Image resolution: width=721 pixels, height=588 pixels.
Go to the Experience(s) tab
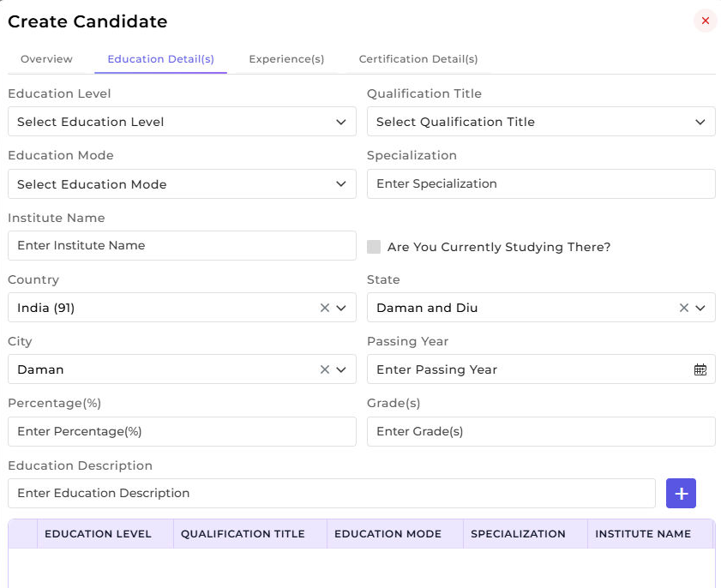286,59
